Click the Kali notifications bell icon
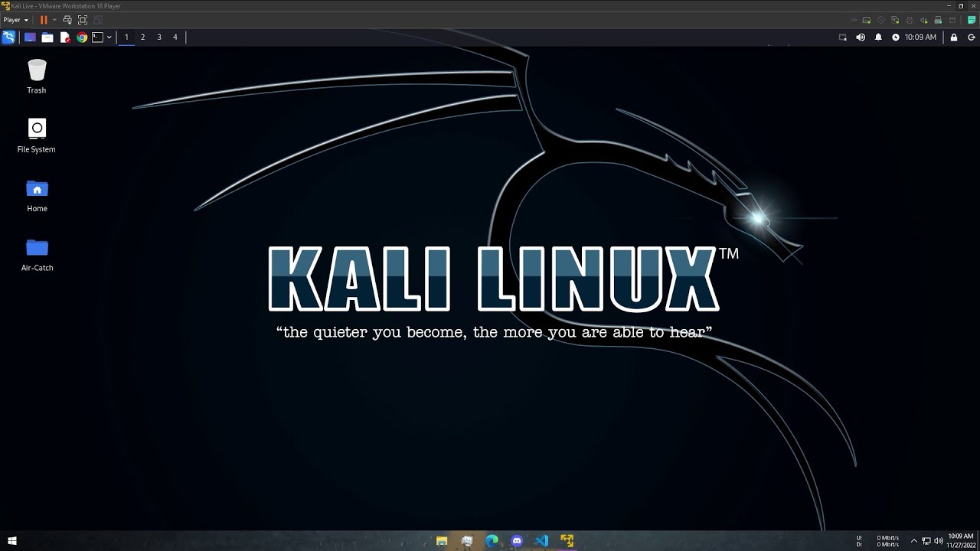980x551 pixels. point(878,37)
